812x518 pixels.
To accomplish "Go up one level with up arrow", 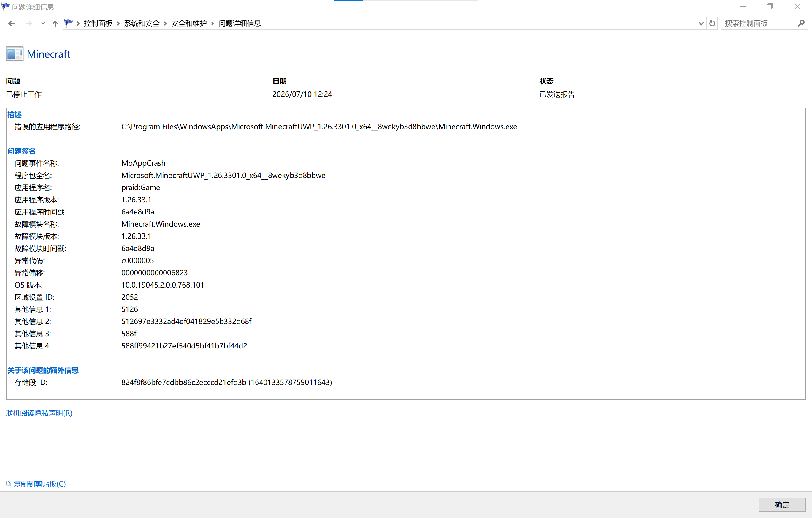I will click(x=55, y=23).
